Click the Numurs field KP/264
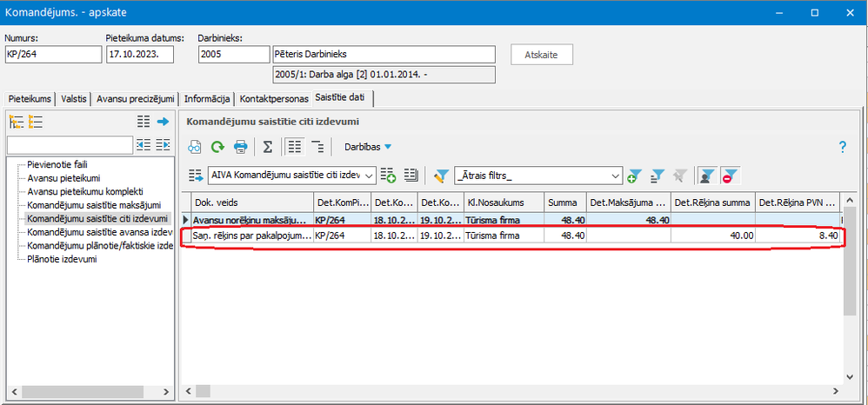868x405 pixels. tap(53, 55)
